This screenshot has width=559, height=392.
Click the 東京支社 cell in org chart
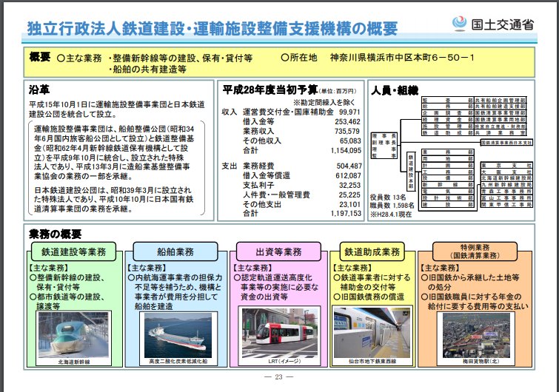506,166
